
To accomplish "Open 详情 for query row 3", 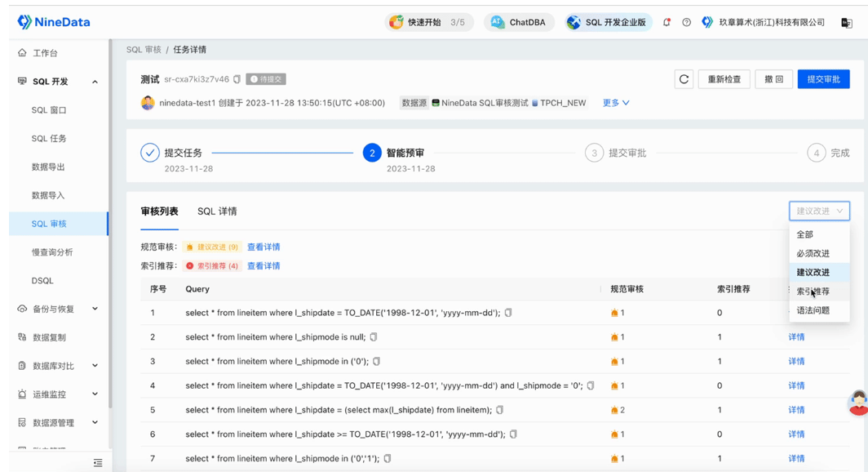I will pos(796,361).
